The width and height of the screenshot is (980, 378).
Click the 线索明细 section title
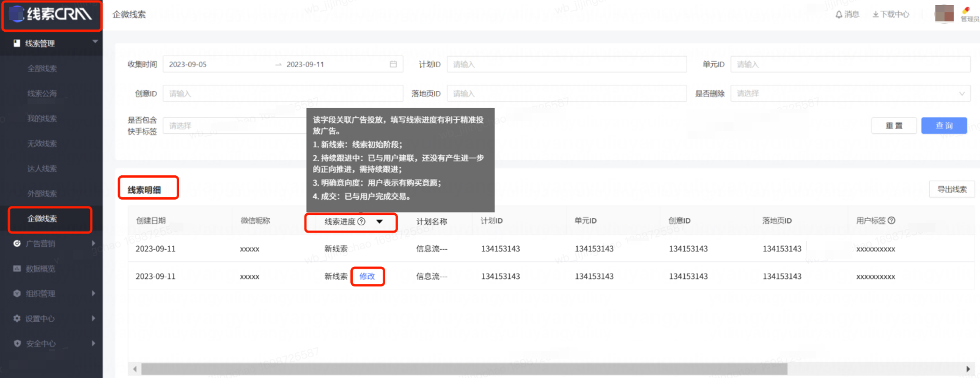(x=144, y=190)
